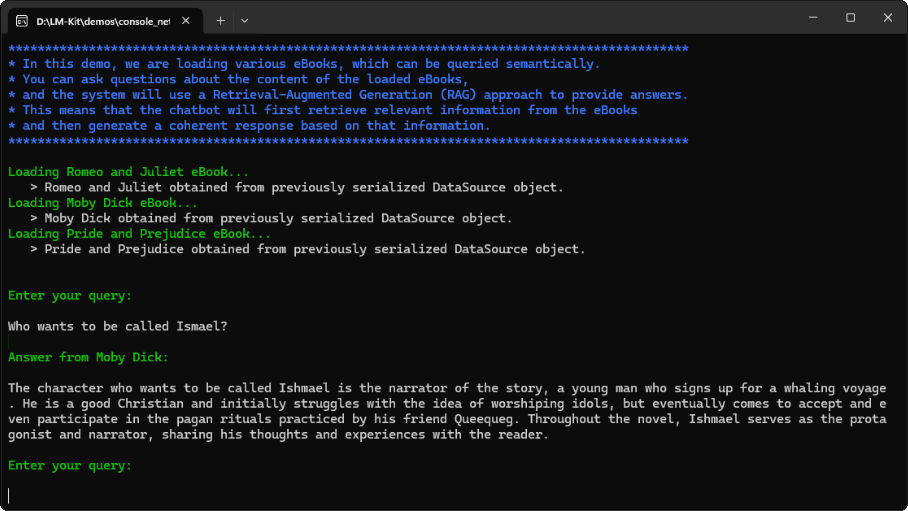This screenshot has height=511, width=908.
Task: Click first "Enter your query:" prompt above the question
Action: [70, 295]
